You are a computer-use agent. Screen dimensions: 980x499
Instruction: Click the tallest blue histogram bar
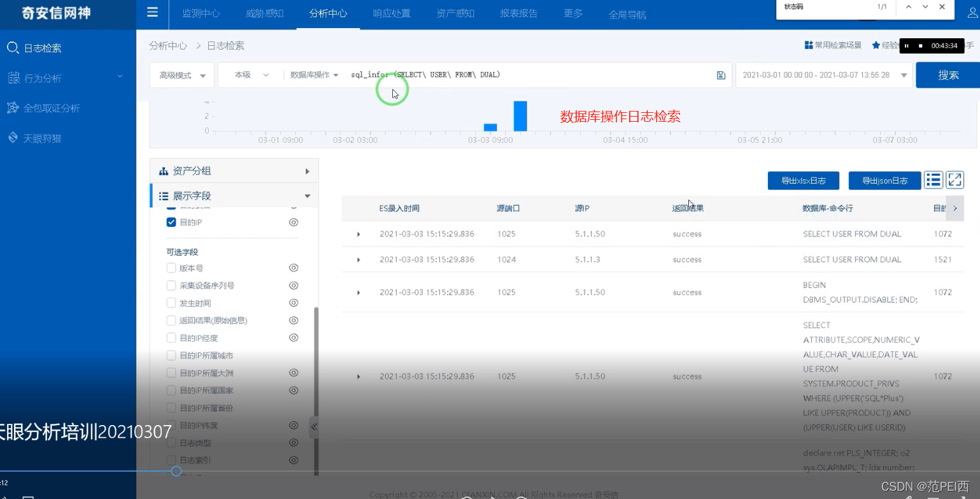(520, 116)
